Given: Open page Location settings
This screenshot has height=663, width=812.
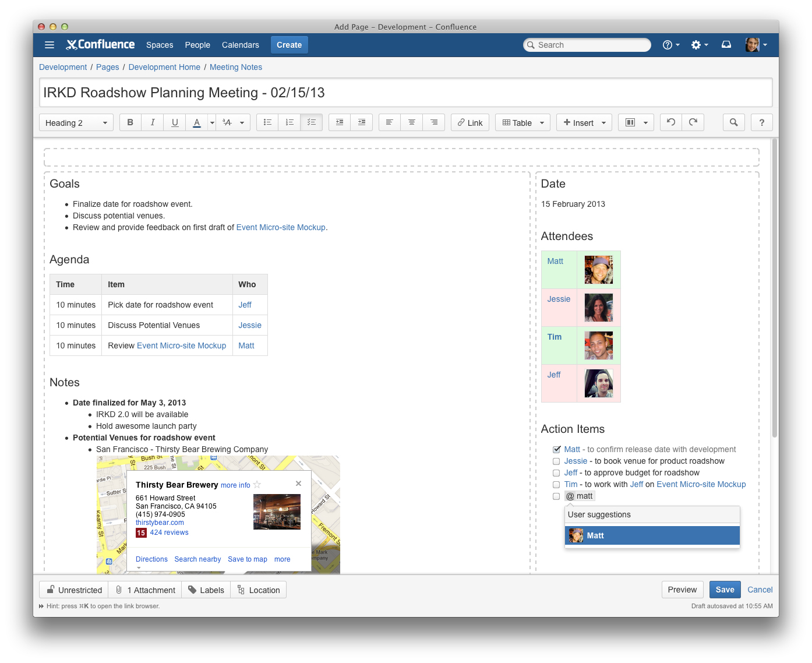Looking at the screenshot, I should pyautogui.click(x=258, y=590).
